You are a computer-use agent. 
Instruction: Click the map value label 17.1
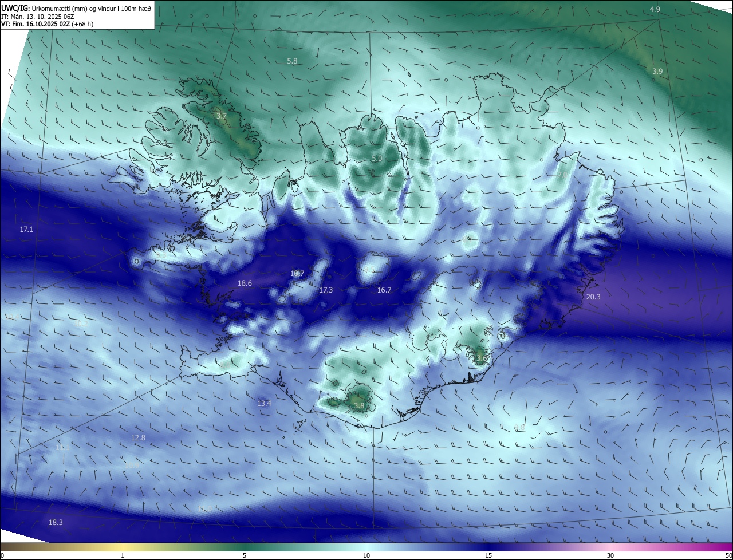26,229
